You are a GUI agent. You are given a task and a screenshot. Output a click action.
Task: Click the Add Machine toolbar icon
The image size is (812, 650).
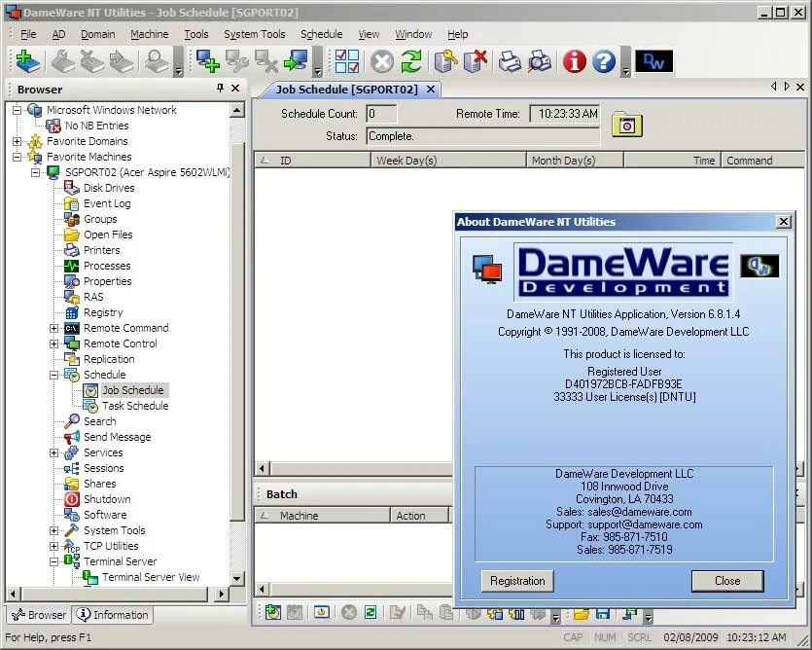[x=208, y=61]
